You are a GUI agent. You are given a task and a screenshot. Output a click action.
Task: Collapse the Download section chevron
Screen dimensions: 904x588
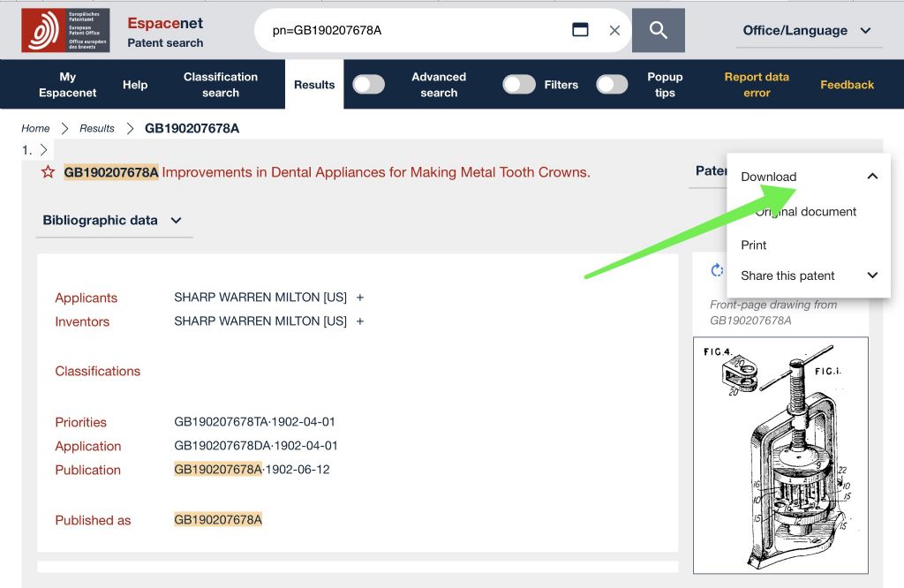(872, 177)
